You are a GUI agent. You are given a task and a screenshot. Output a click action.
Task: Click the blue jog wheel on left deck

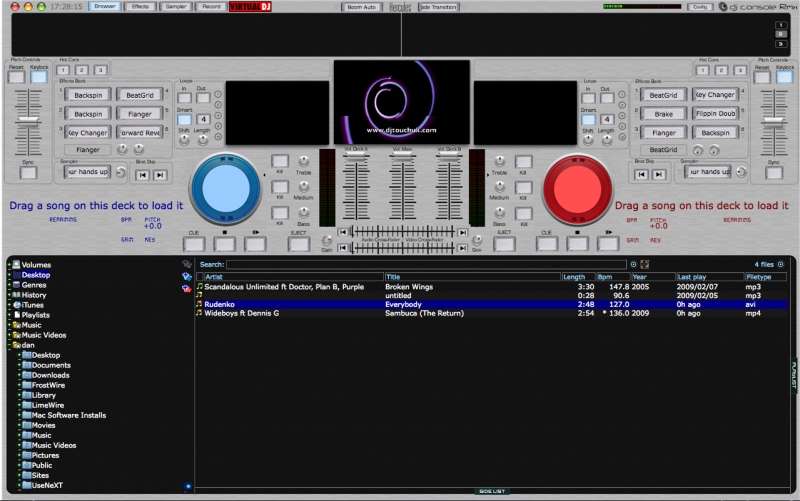point(224,187)
